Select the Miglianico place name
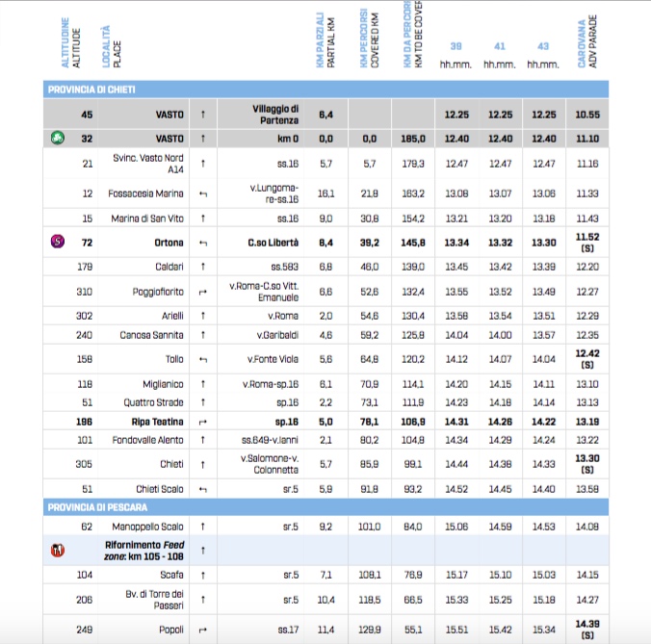Image resolution: width=651 pixels, height=644 pixels. 163,384
